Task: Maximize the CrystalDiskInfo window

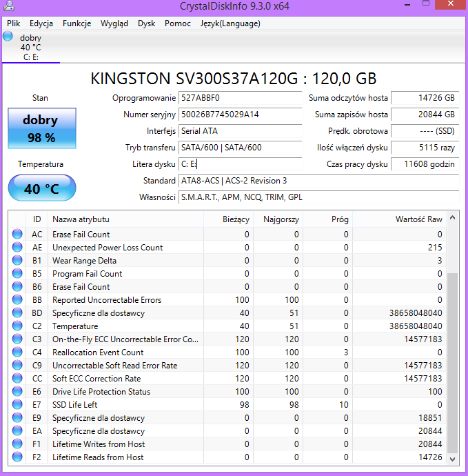Action: coord(426,3)
